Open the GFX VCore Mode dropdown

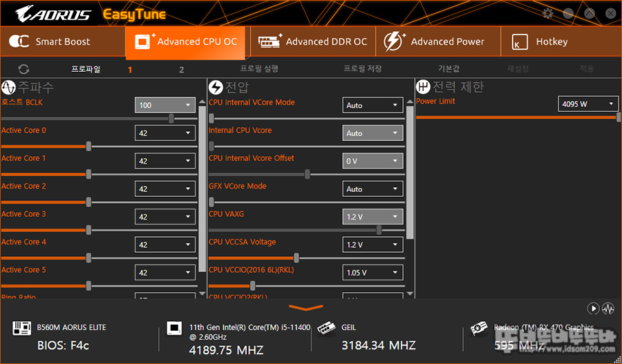tap(373, 189)
